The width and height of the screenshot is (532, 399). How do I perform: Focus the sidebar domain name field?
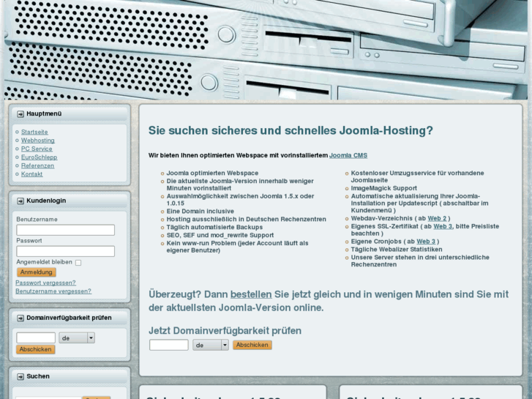[x=36, y=338]
